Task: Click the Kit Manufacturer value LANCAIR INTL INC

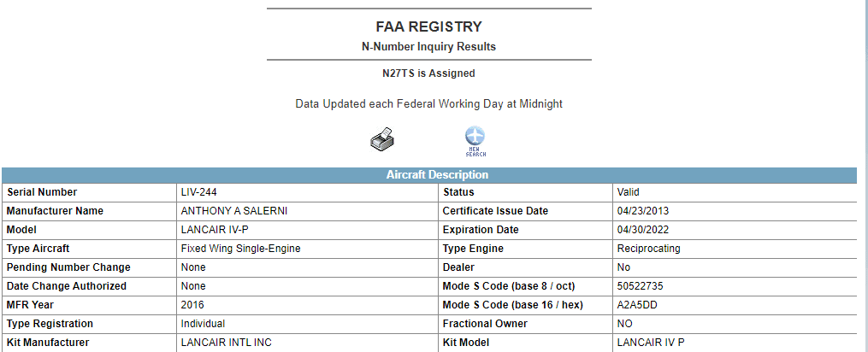Action: click(x=227, y=343)
